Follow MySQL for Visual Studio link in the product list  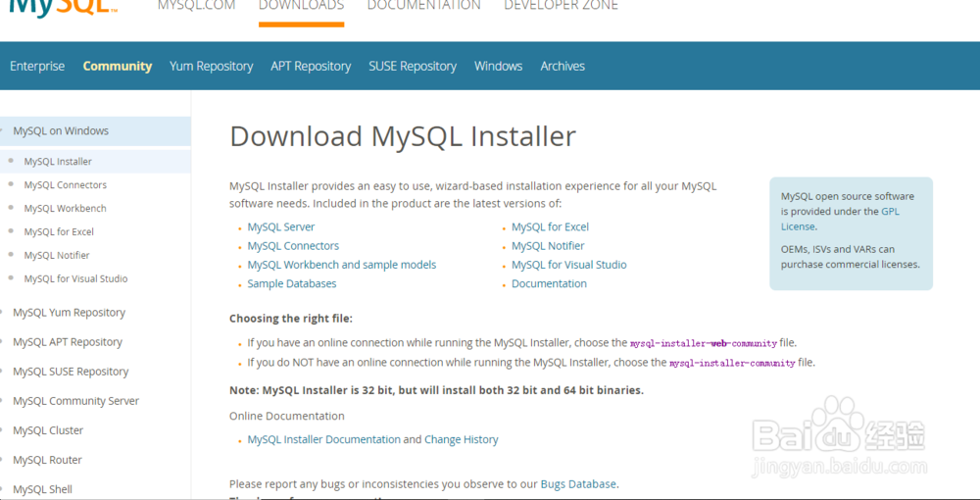[569, 265]
